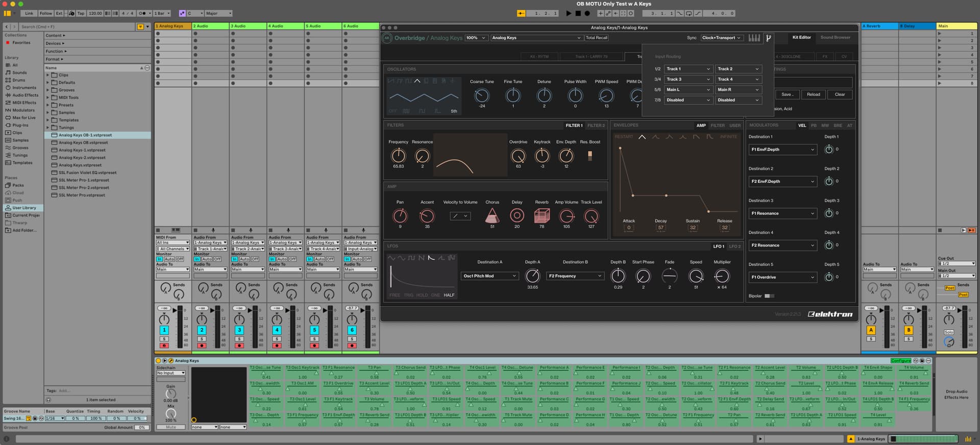Image resolution: width=980 pixels, height=445 pixels.
Task: Open the Sync Clock+Transport dropdown
Action: [x=721, y=38]
